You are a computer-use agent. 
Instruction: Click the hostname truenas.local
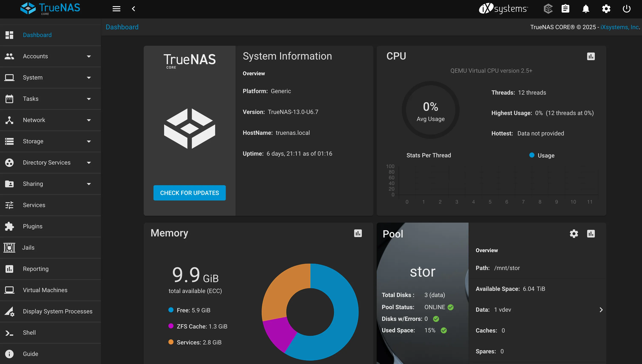point(293,133)
